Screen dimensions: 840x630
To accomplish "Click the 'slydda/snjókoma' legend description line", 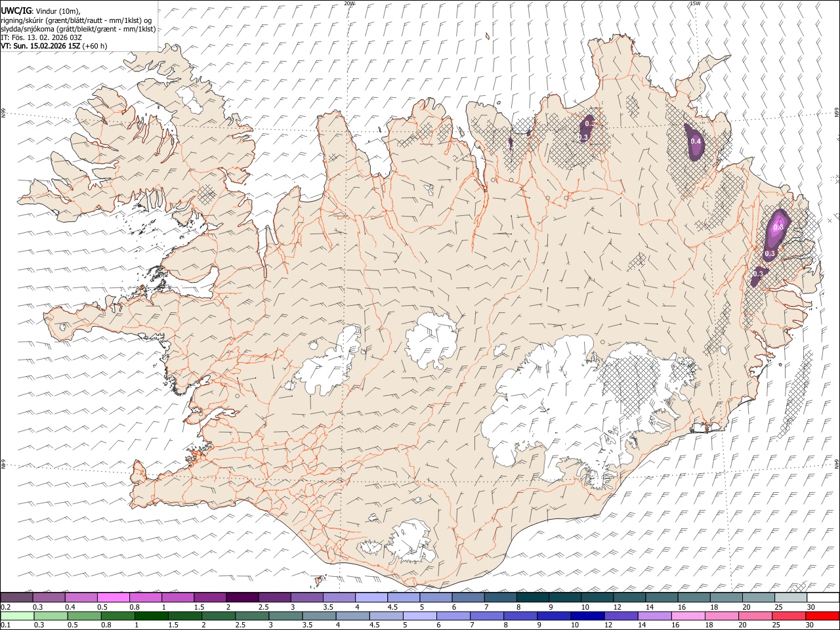I will point(78,29).
